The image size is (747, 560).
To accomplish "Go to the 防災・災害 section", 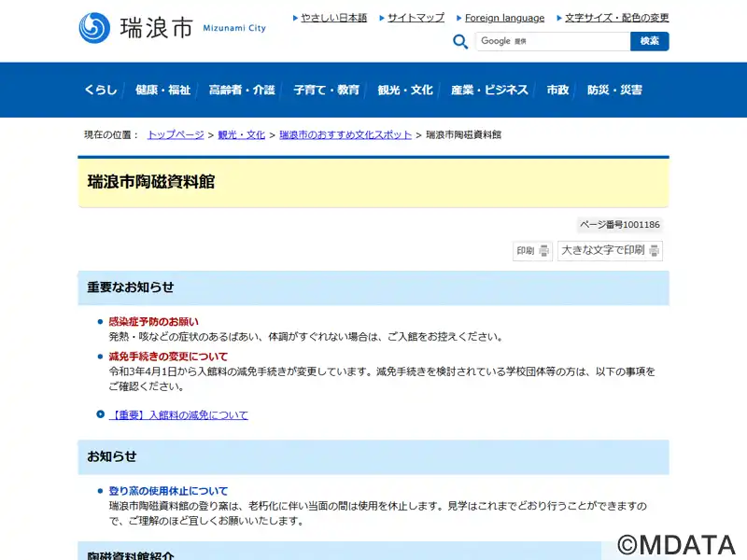I will tap(614, 90).
